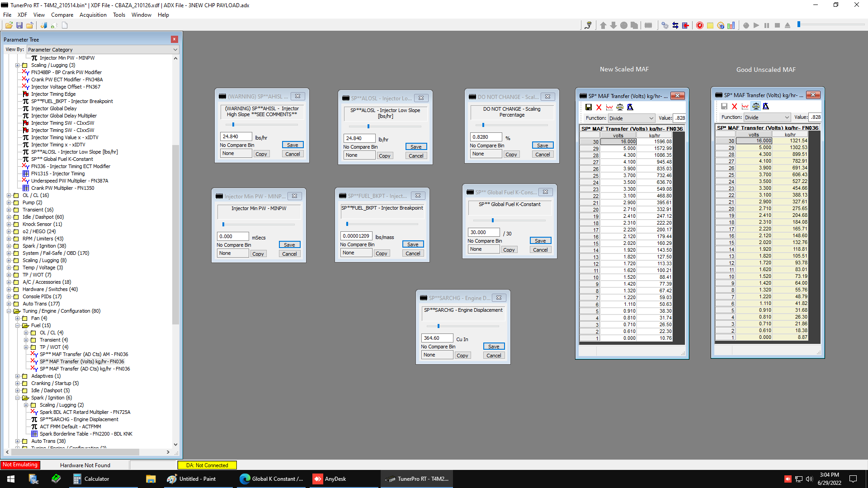The height and width of the screenshot is (488, 868).
Task: Open the Acquisition menu
Action: [x=93, y=15]
